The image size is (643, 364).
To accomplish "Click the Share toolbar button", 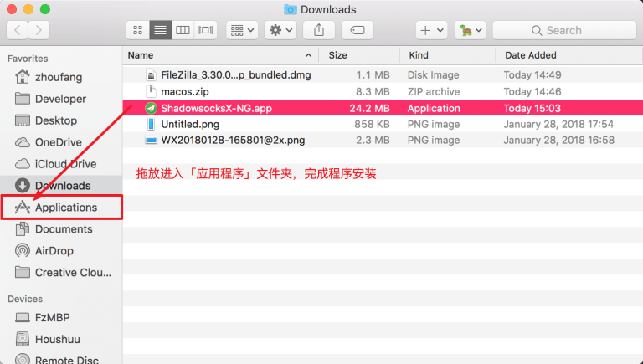I will pyautogui.click(x=319, y=30).
